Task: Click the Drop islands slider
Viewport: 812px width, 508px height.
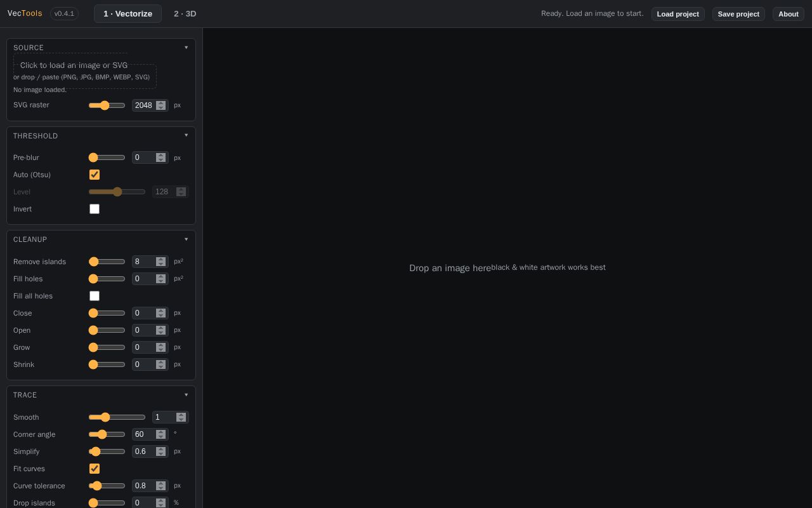Action: (107, 503)
